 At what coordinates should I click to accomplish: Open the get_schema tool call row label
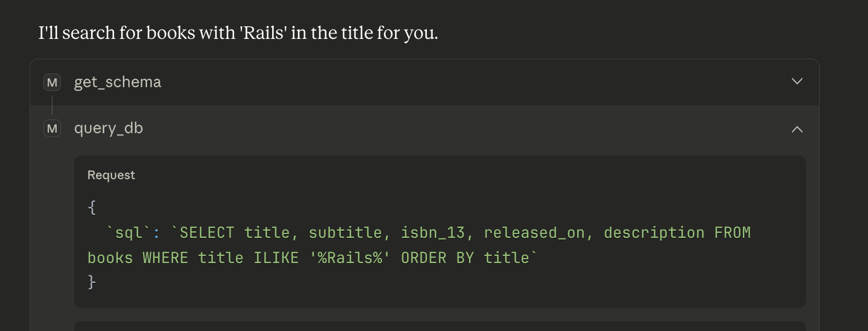point(117,82)
